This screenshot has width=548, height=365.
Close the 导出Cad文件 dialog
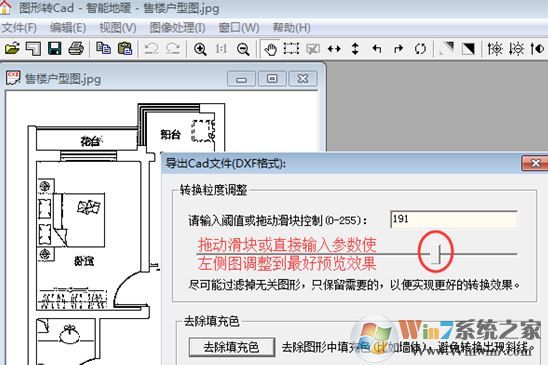[535, 163]
